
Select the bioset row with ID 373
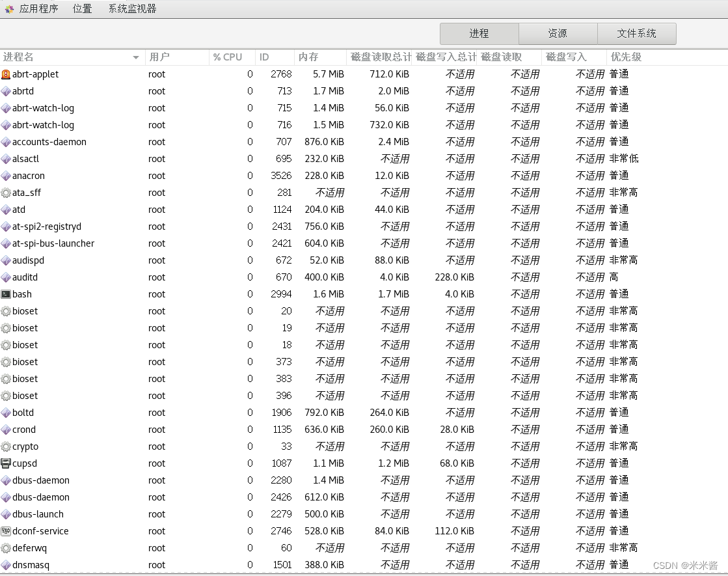pyautogui.click(x=364, y=362)
